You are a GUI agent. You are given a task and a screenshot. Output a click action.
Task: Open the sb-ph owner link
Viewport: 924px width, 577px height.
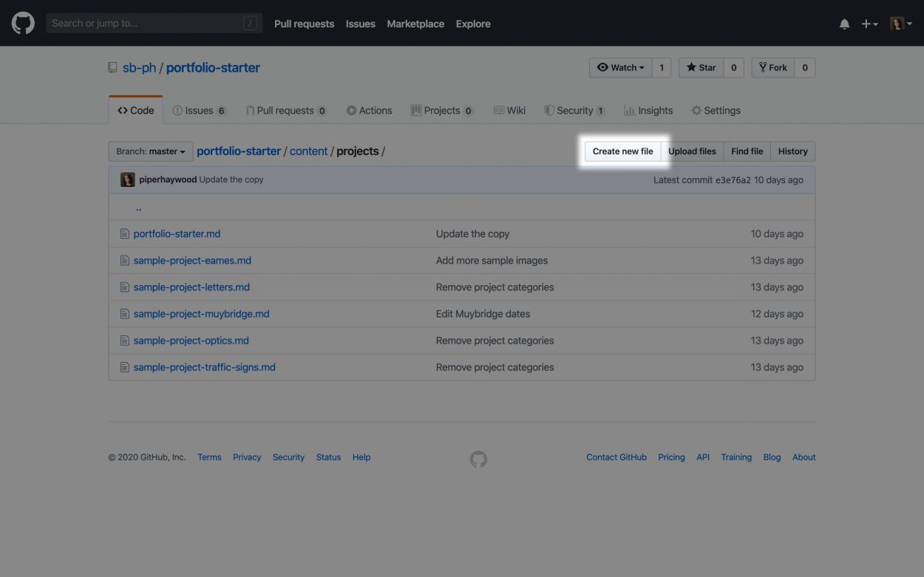(139, 67)
